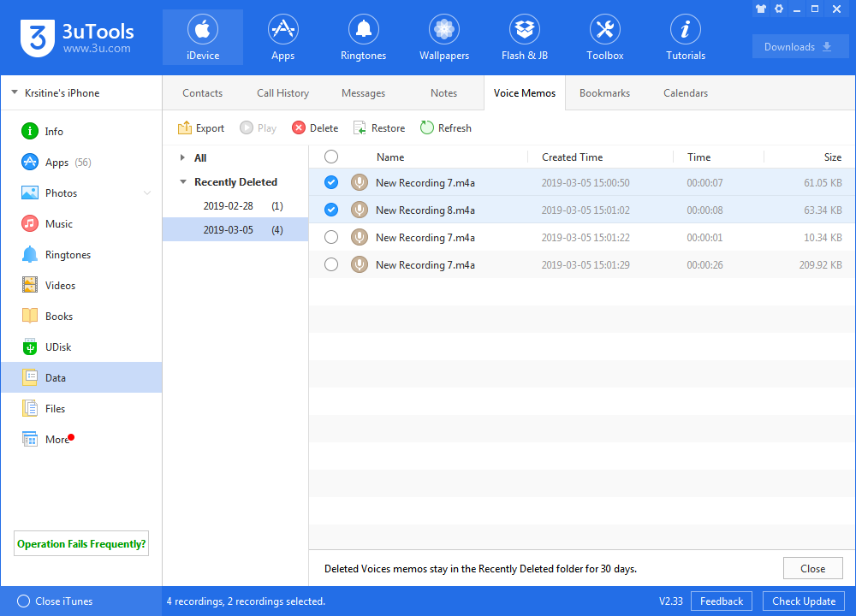Switch to the Voice Memos tab
Viewport: 856px width, 616px height.
[525, 92]
